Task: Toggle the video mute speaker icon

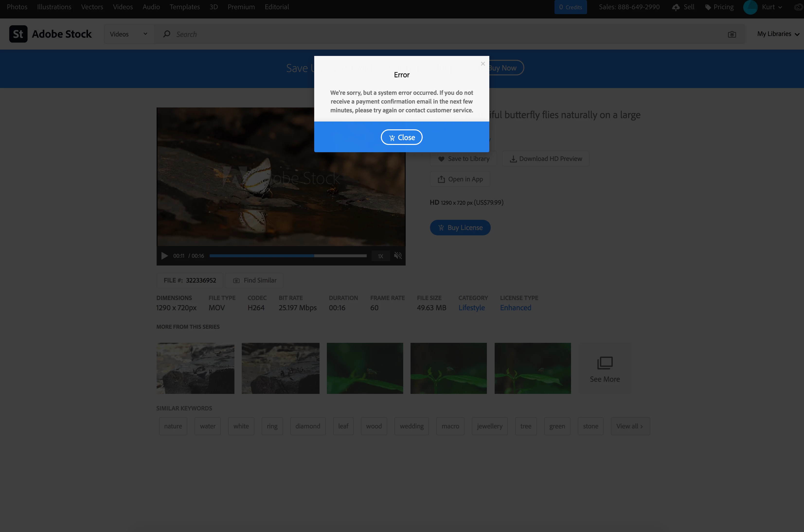Action: click(x=398, y=256)
